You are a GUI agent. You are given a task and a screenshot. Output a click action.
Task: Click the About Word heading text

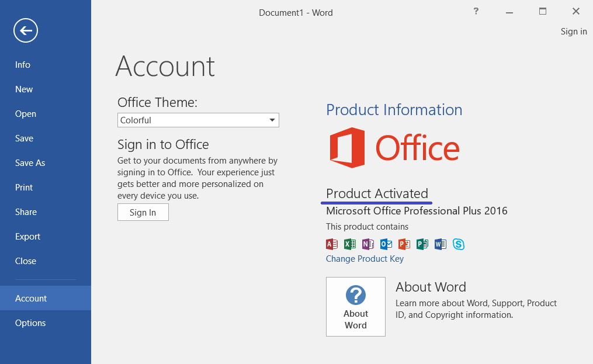[431, 287]
